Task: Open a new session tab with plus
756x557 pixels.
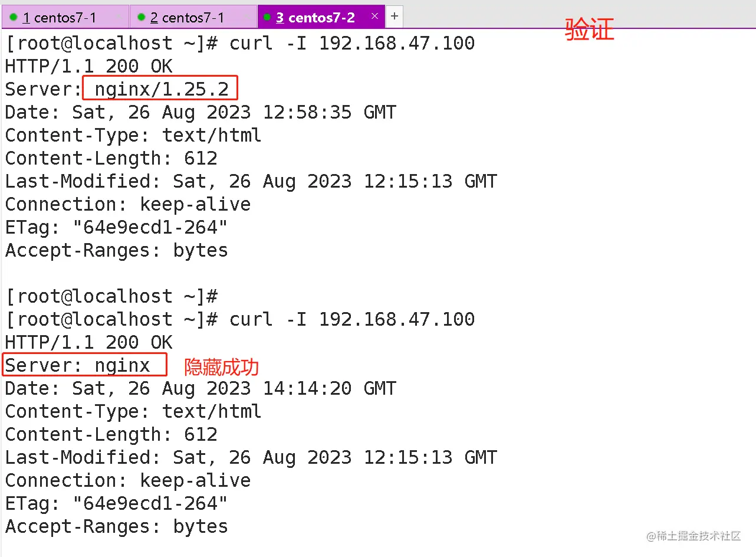Action: tap(395, 17)
